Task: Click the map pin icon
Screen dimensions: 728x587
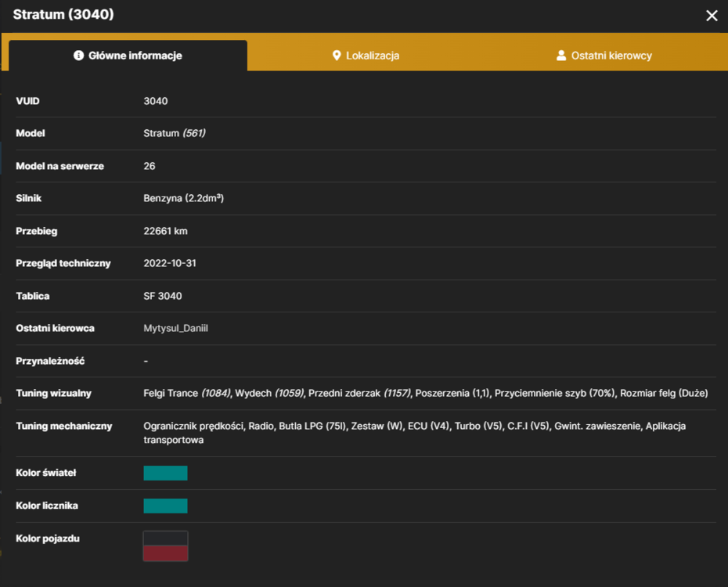Action: coord(337,56)
